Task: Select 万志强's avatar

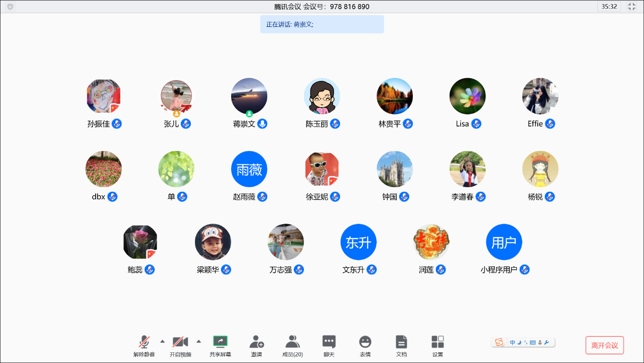Action: (286, 242)
